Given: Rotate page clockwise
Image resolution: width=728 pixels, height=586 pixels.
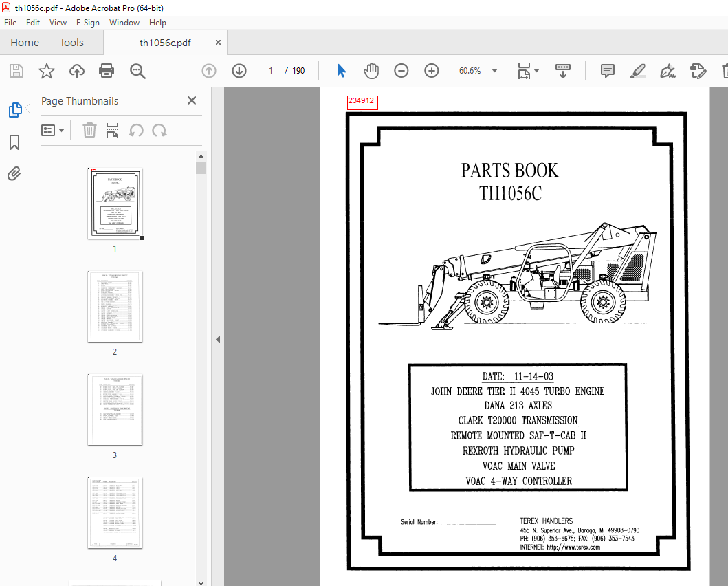Looking at the screenshot, I should pos(159,131).
